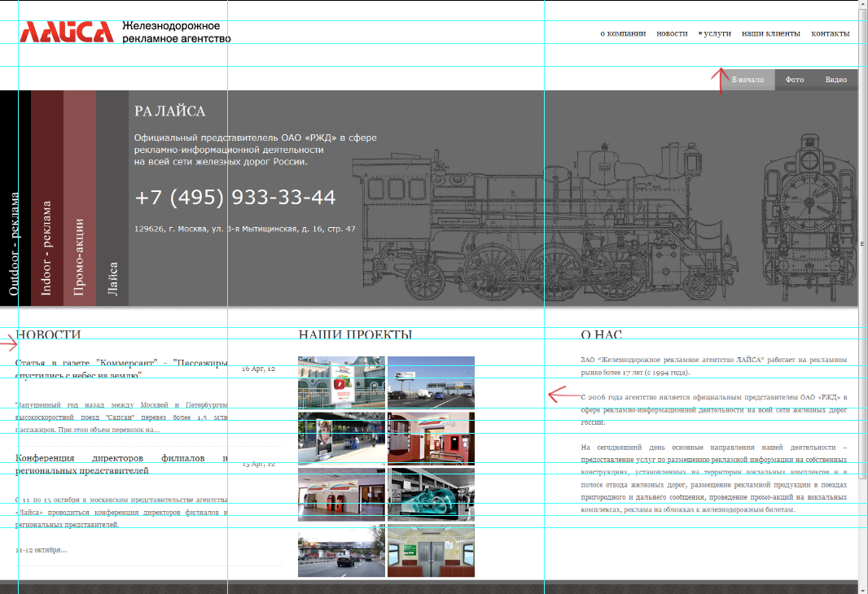Click the 'О НАС' section heading
Screen dimensions: 868x594
[601, 334]
